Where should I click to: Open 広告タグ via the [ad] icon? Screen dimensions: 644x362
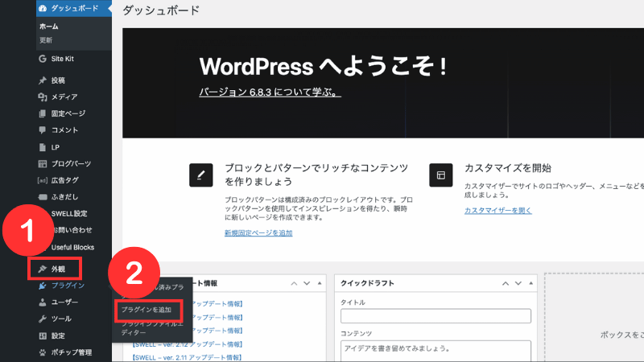click(43, 180)
